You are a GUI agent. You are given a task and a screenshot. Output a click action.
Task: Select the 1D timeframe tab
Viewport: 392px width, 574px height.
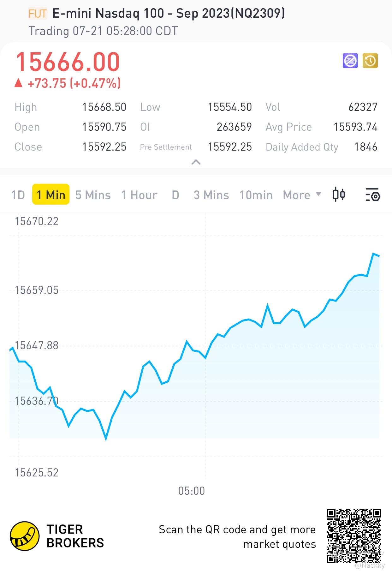[x=18, y=195]
